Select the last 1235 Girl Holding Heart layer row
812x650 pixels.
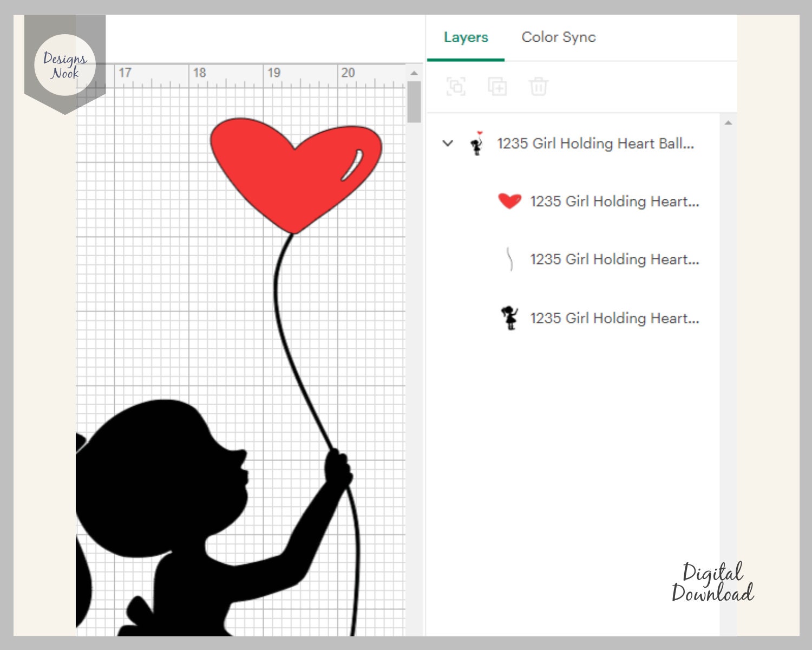(x=614, y=318)
